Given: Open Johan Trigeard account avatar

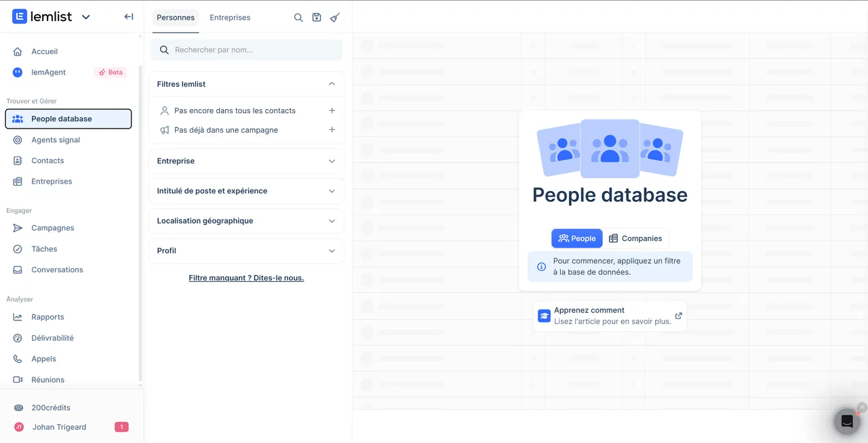Looking at the screenshot, I should [x=19, y=427].
